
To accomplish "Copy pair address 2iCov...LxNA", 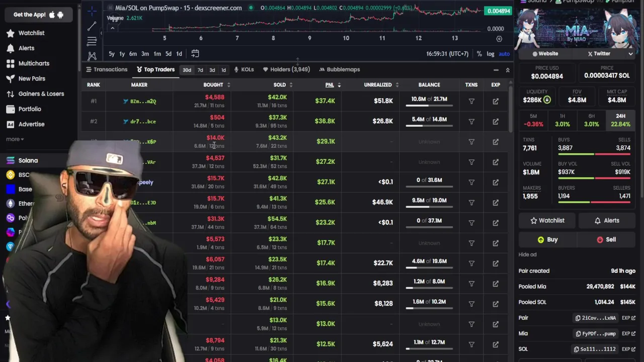I will [596, 318].
